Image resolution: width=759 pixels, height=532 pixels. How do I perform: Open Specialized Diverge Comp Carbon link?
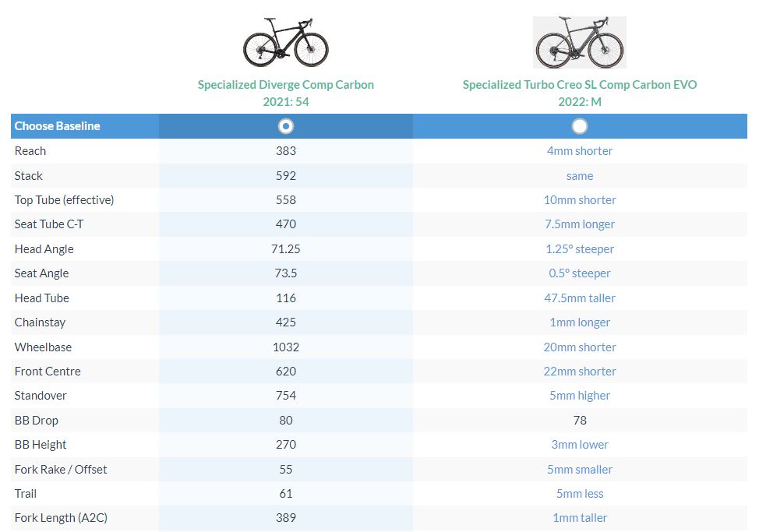click(286, 85)
